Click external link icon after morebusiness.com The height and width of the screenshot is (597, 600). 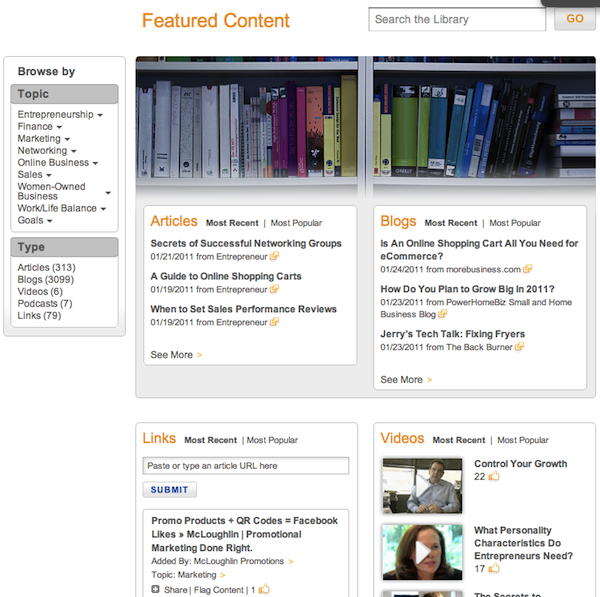tap(527, 269)
